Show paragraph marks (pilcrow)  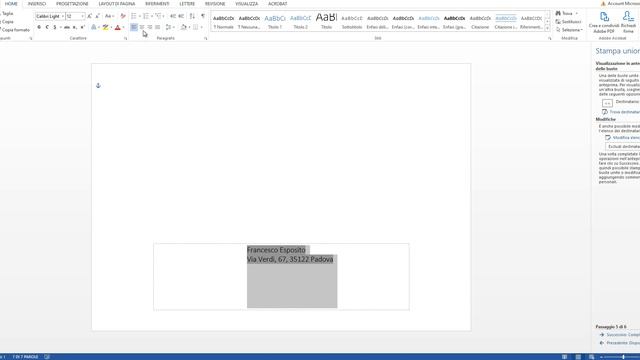[x=203, y=16]
